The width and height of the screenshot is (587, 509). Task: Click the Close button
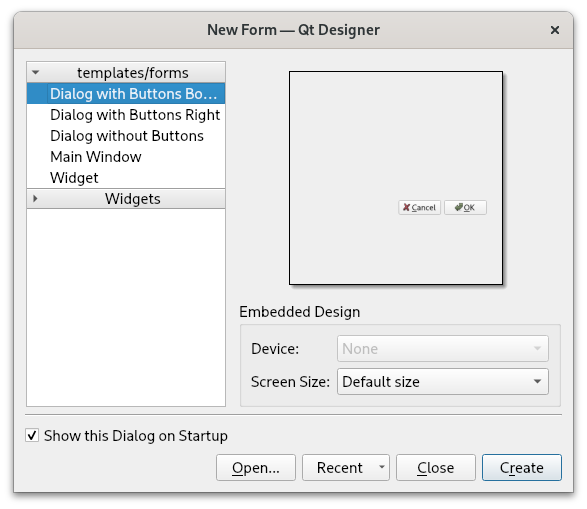click(x=436, y=467)
